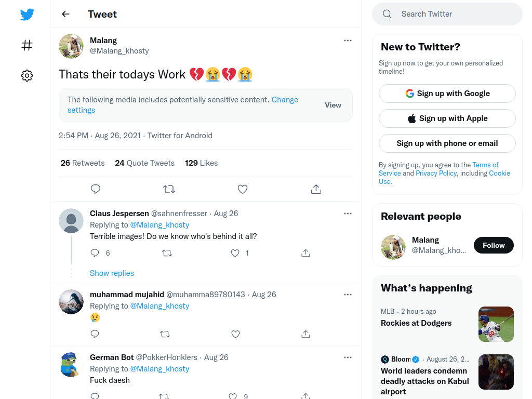View the 24 Quote Tweets list

(144, 163)
